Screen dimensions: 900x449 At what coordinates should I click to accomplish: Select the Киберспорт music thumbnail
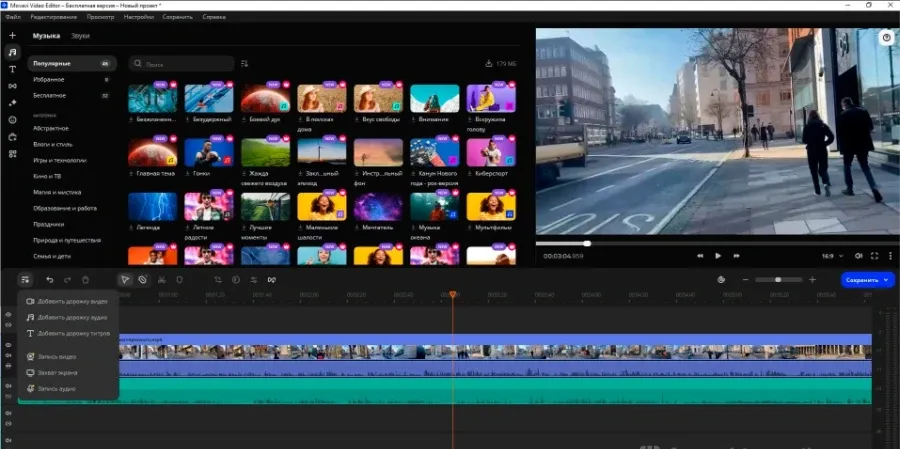pyautogui.click(x=491, y=152)
